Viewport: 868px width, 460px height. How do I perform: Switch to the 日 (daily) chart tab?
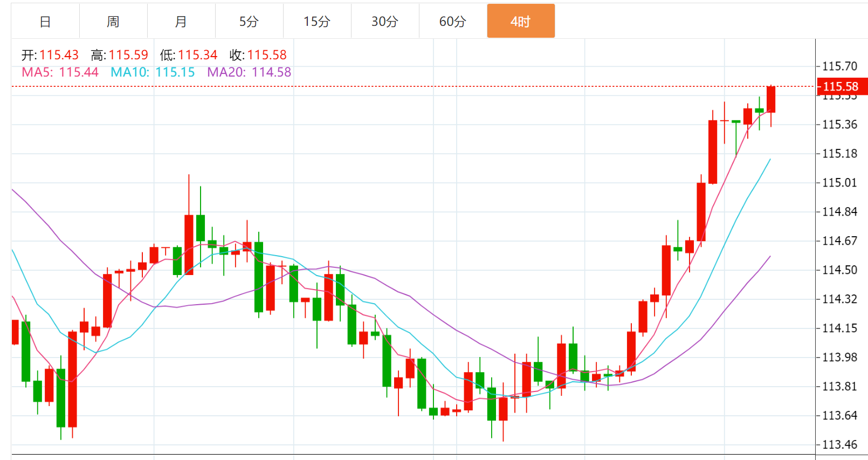(45, 22)
